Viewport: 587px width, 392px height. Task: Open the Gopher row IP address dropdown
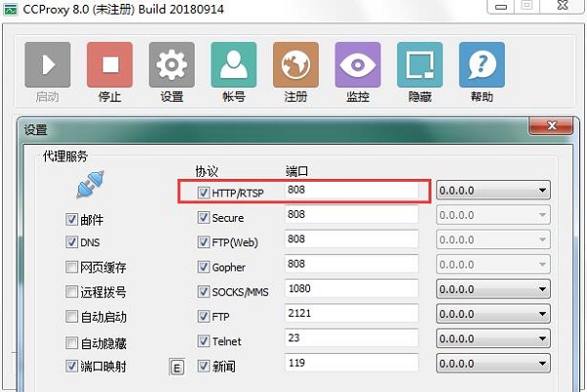[x=493, y=265]
